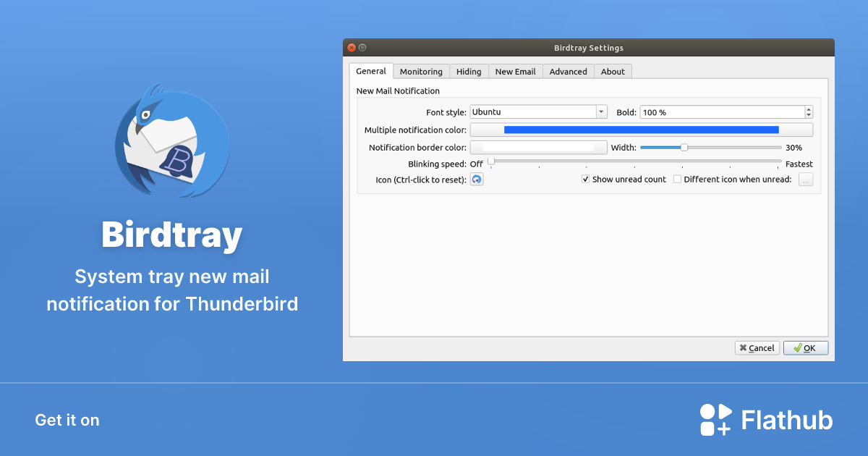
Task: Open the unread icon chooser via the '...' button
Action: (805, 179)
